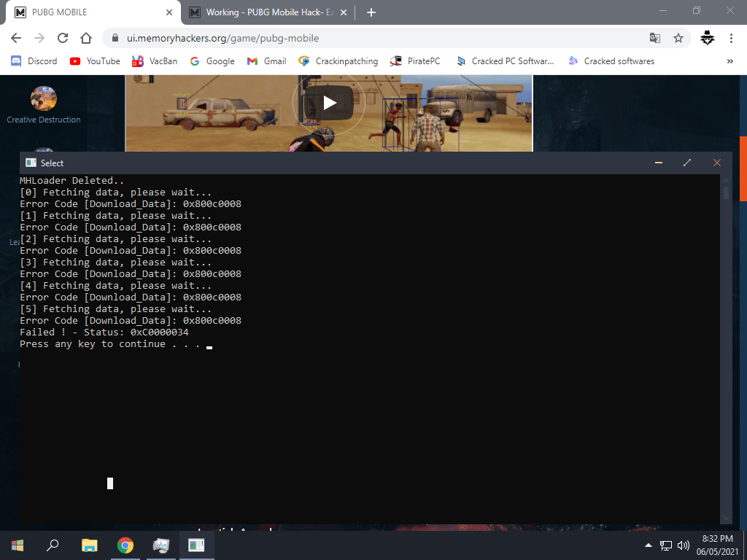The width and height of the screenshot is (747, 560).
Task: Open a new browser tab
Action: pos(371,12)
